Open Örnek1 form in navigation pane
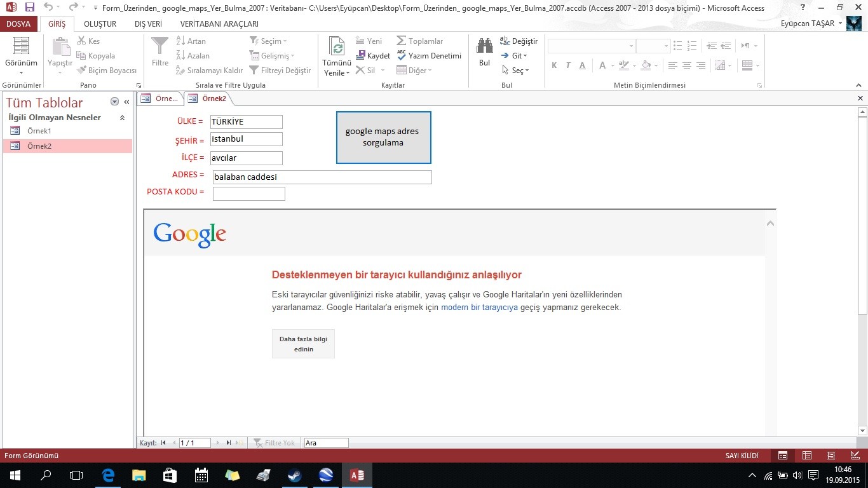The width and height of the screenshot is (868, 488). pyautogui.click(x=67, y=131)
